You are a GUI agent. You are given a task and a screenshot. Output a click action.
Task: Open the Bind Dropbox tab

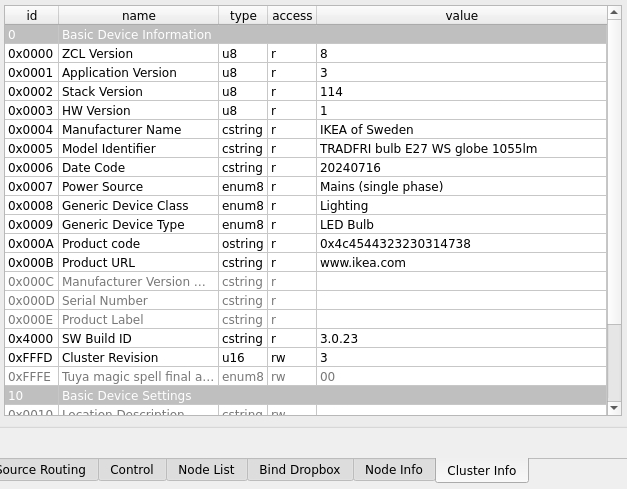(299, 470)
